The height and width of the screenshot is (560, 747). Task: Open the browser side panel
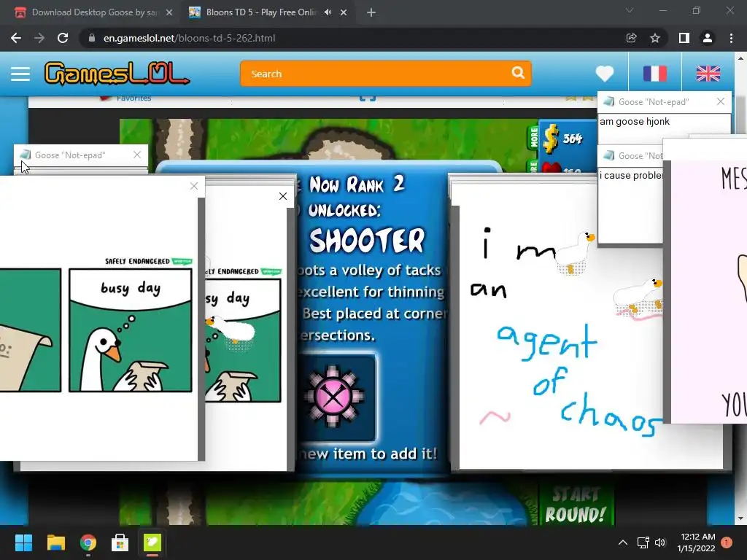[684, 38]
